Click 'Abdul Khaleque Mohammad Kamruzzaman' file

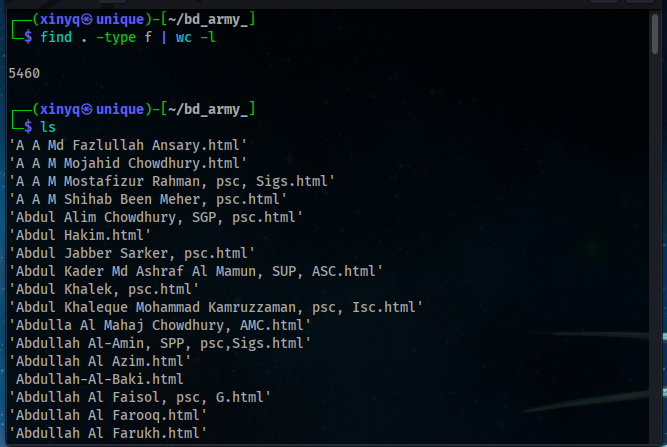coord(215,307)
